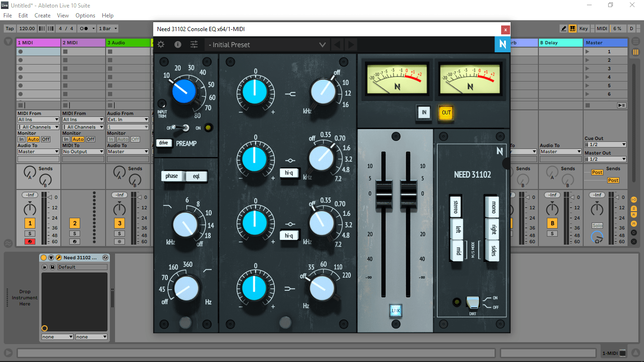Enable the Draw Mode pencil icon
The image size is (644, 362).
tap(563, 28)
